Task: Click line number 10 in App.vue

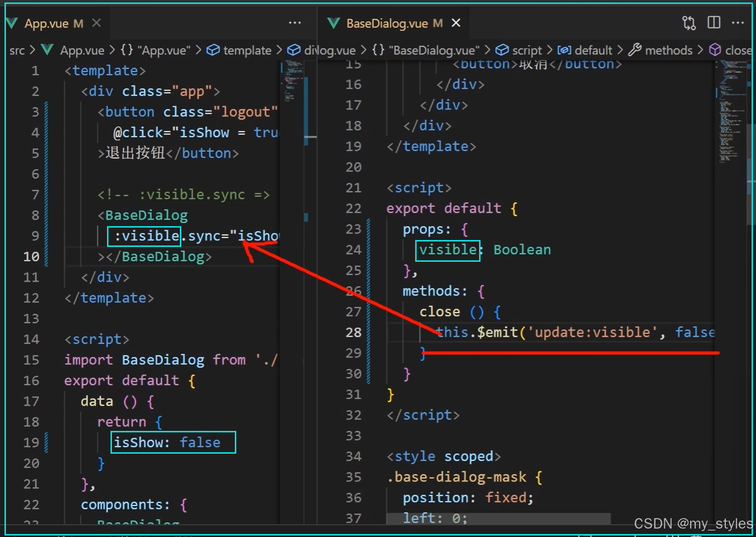Action: (31, 256)
